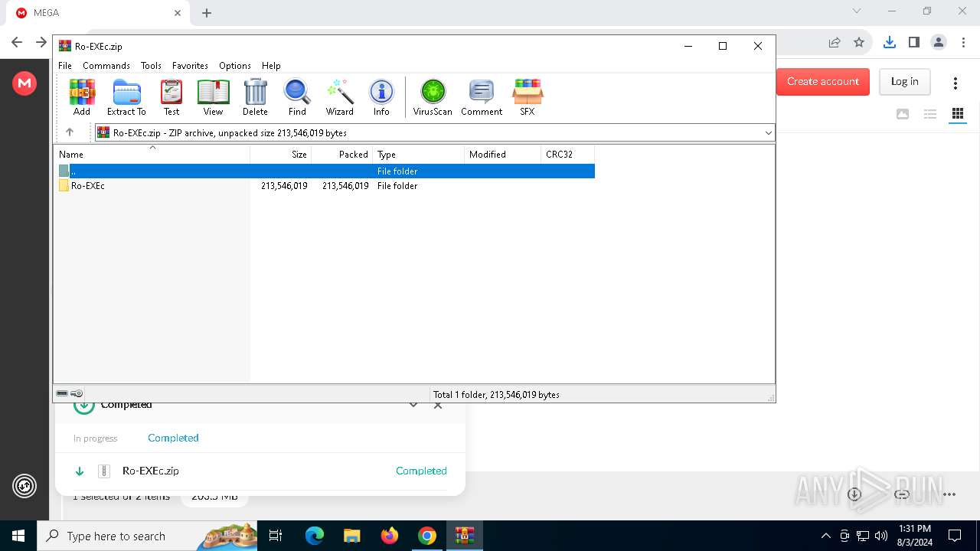The width and height of the screenshot is (980, 551).
Task: Click the Extract To toolbar icon
Action: [x=126, y=98]
